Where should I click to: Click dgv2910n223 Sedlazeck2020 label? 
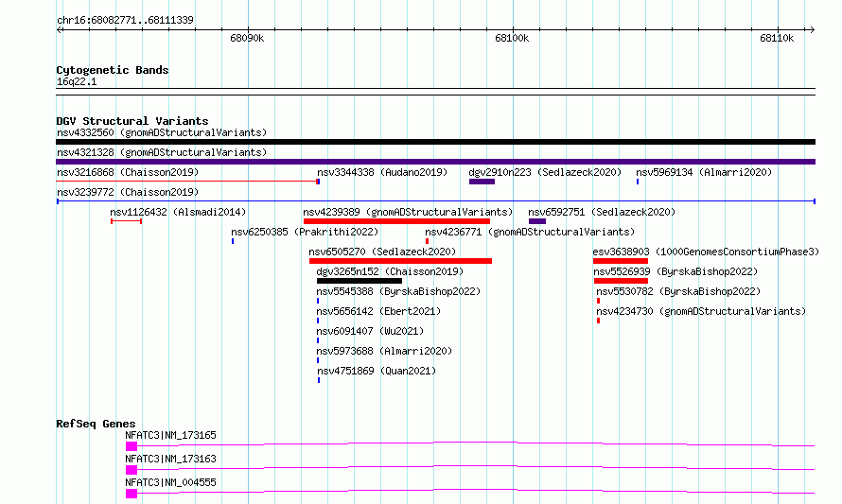click(x=545, y=172)
